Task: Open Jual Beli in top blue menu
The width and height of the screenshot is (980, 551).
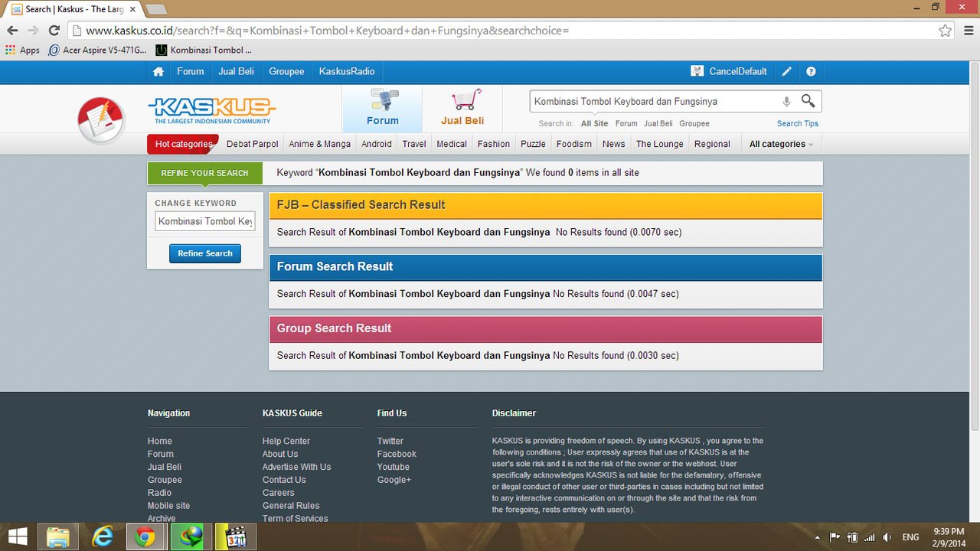Action: 236,71
